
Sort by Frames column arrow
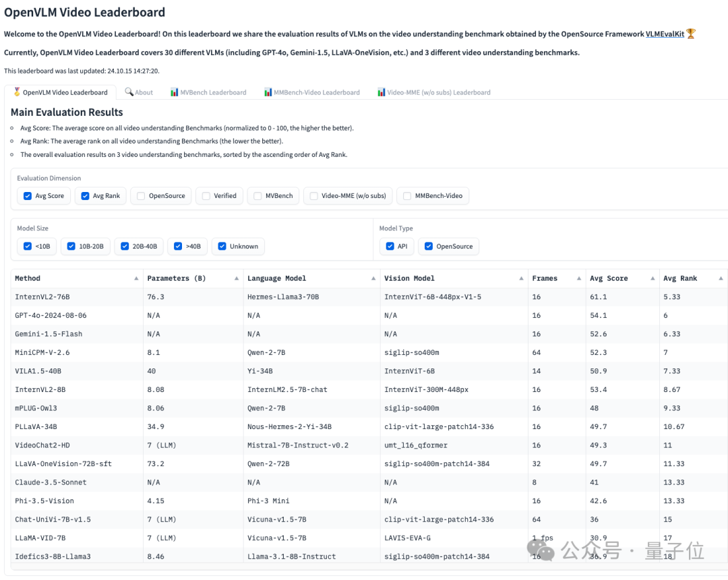point(578,278)
